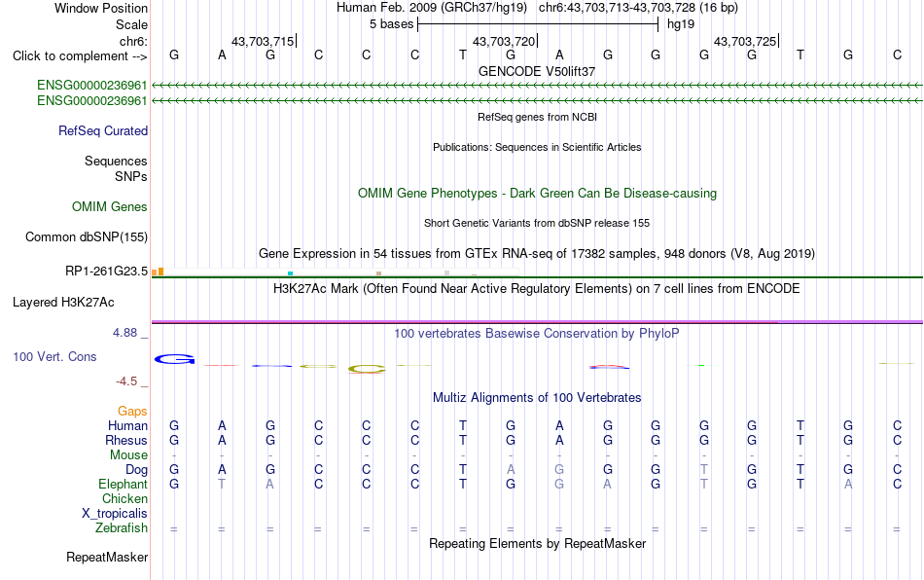
Task: Open the OMIM Genes track label
Action: pyautogui.click(x=109, y=207)
